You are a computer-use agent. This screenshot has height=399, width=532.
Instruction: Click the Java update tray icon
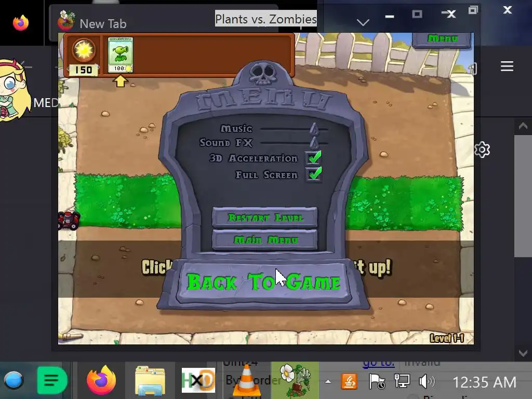(x=349, y=382)
